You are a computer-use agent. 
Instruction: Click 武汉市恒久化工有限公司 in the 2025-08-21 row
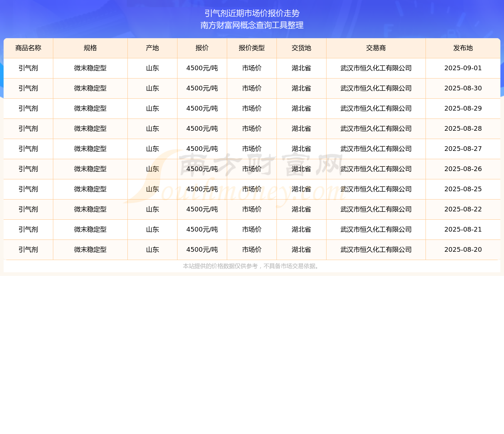(x=376, y=229)
